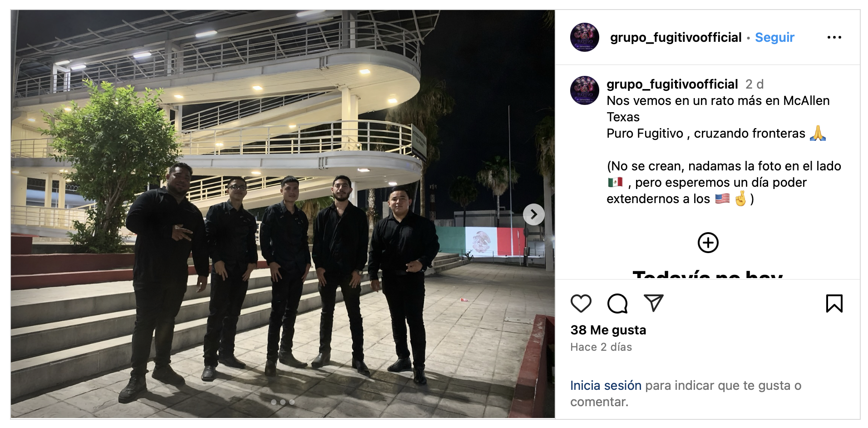Viewport: 868px width, 428px height.
Task: Load more comments with plus circle
Action: point(708,243)
